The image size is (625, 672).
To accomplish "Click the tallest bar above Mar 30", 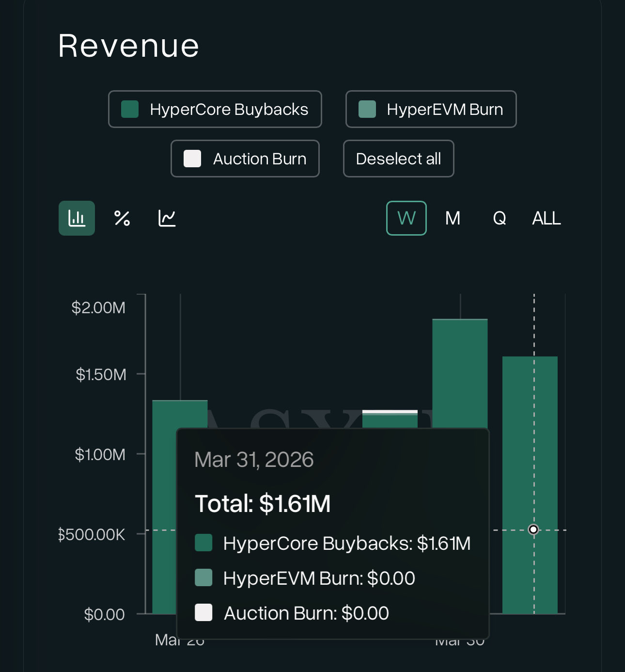I will click(460, 373).
